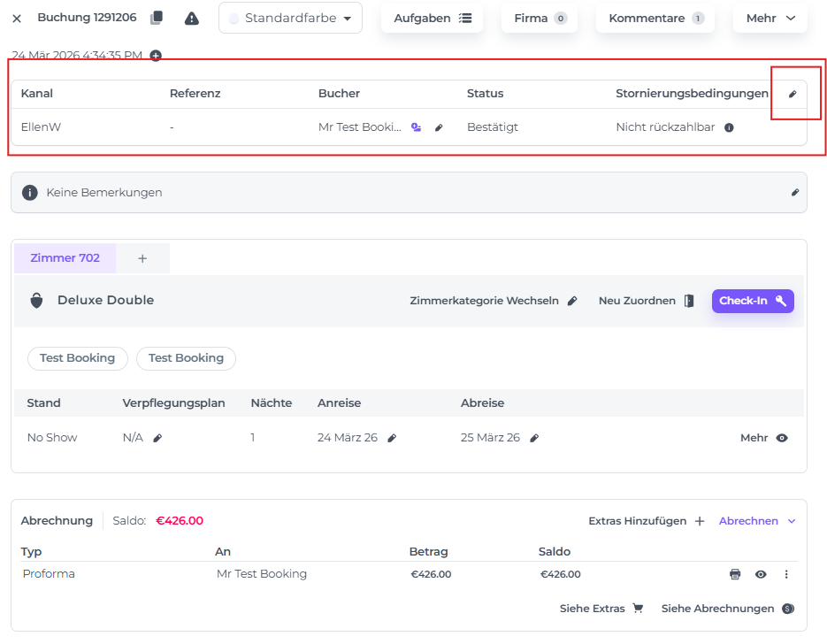Add a new room tab

[x=142, y=258]
